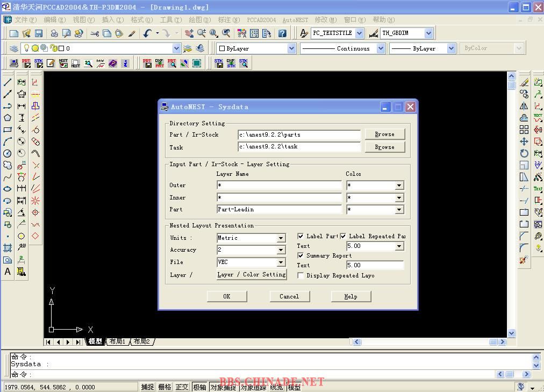
Task: Uncheck the Label Part checkbox
Action: pyautogui.click(x=300, y=236)
